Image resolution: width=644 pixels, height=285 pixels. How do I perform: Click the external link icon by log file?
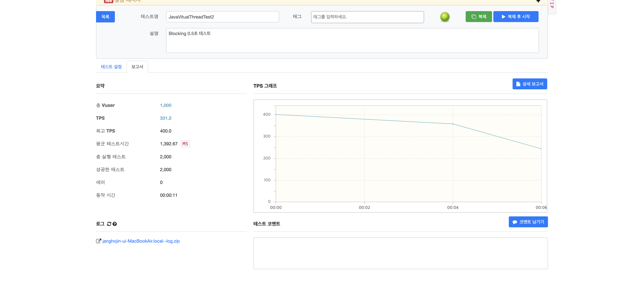(x=98, y=241)
